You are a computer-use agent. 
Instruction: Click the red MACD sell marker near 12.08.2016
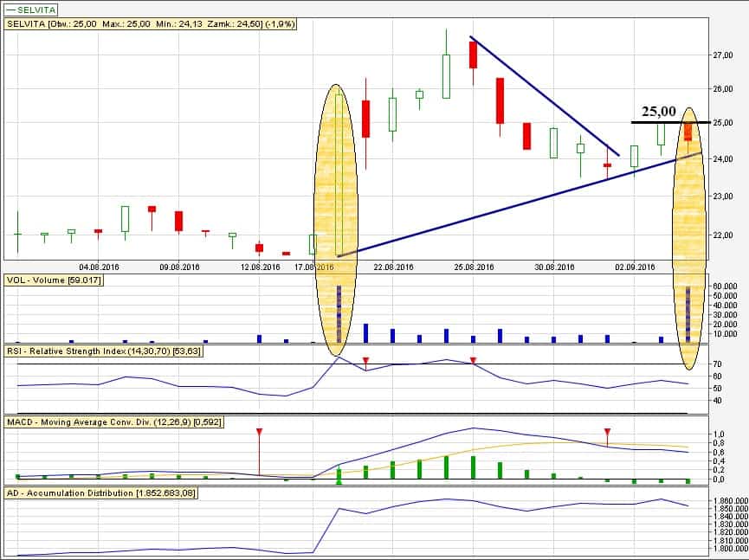coord(259,433)
